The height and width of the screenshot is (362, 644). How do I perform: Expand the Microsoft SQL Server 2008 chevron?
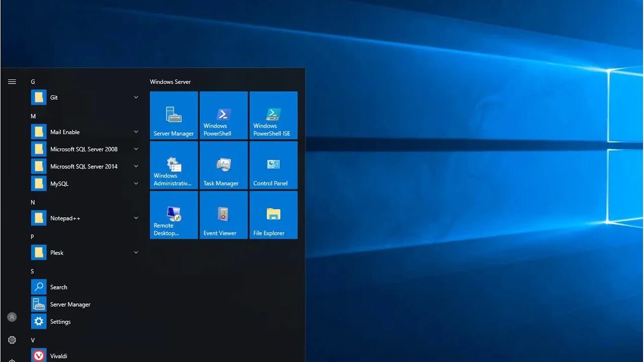coord(136,149)
